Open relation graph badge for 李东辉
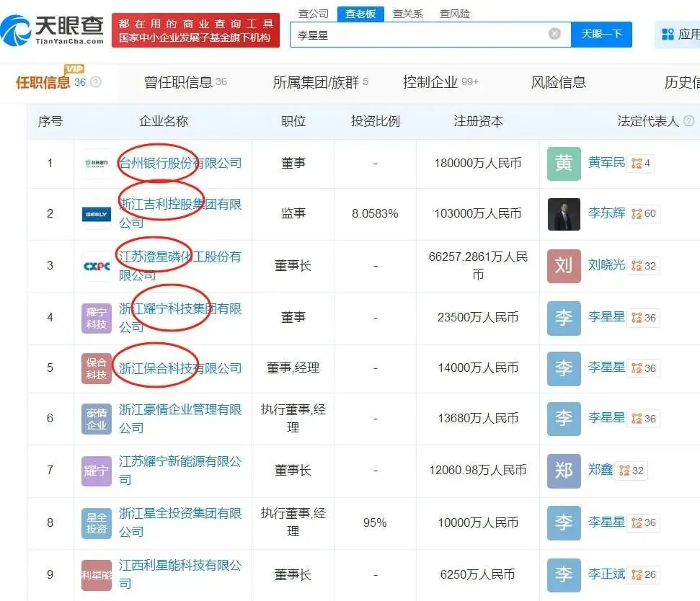The image size is (700, 601). (644, 214)
